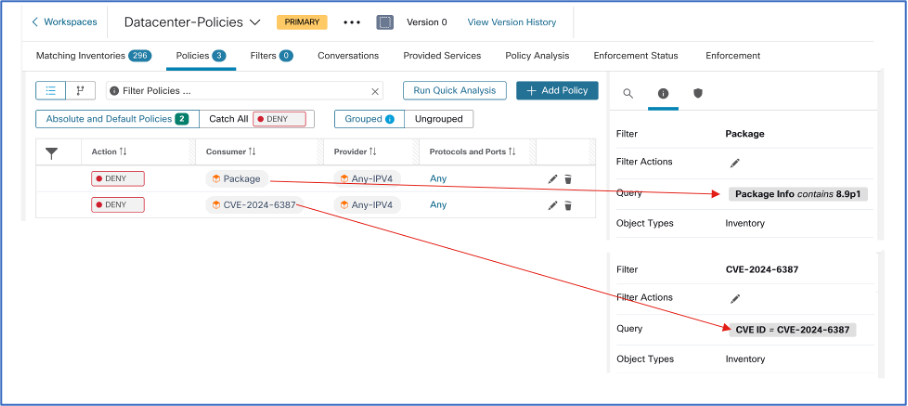Switch to the branch tree view
This screenshot has width=908, height=406.
click(80, 91)
